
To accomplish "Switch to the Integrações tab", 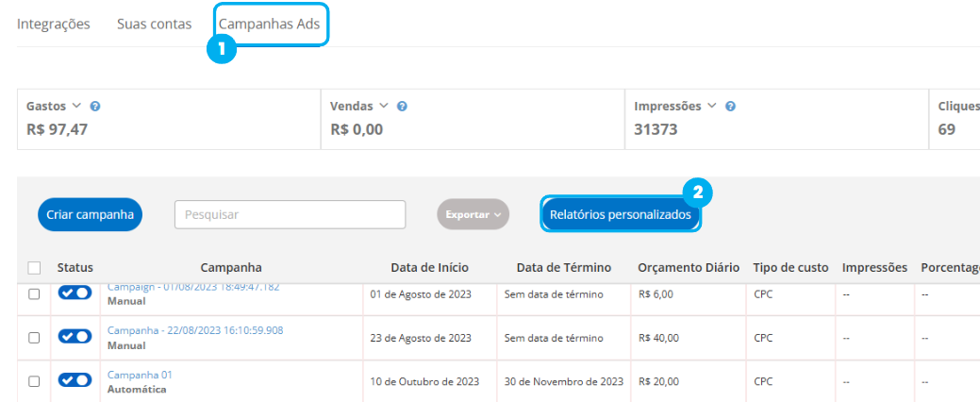I will 54,24.
